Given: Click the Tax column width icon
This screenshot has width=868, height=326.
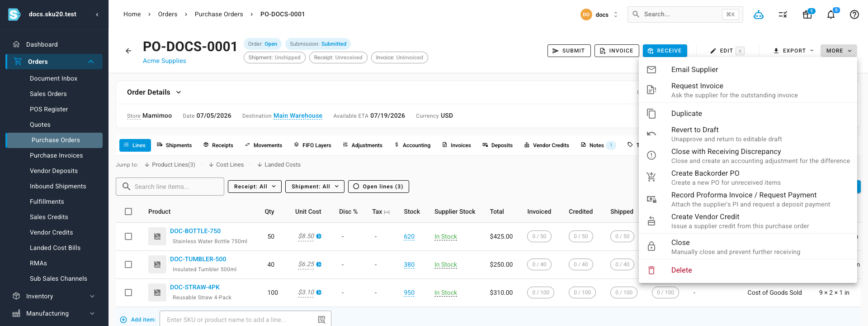Looking at the screenshot, I should tap(387, 212).
